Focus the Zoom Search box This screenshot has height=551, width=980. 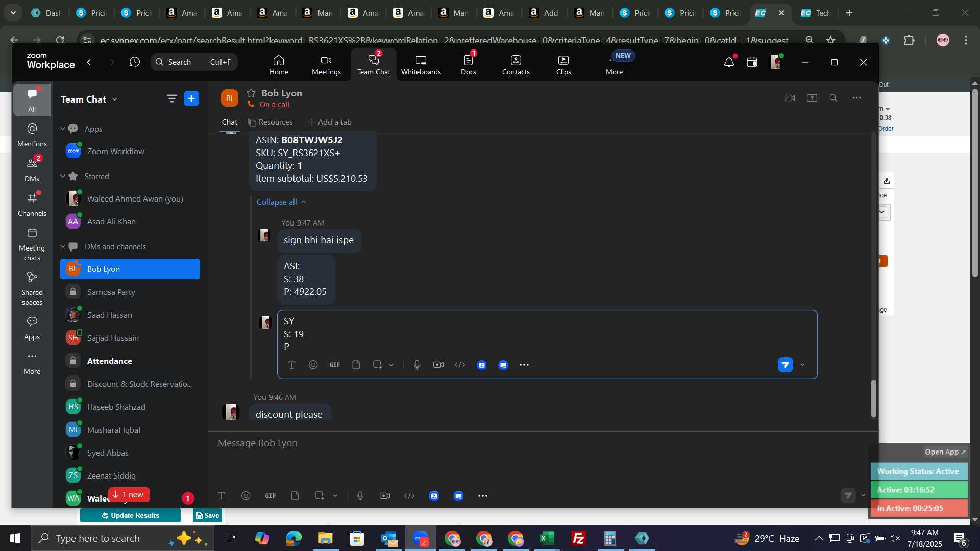[194, 62]
